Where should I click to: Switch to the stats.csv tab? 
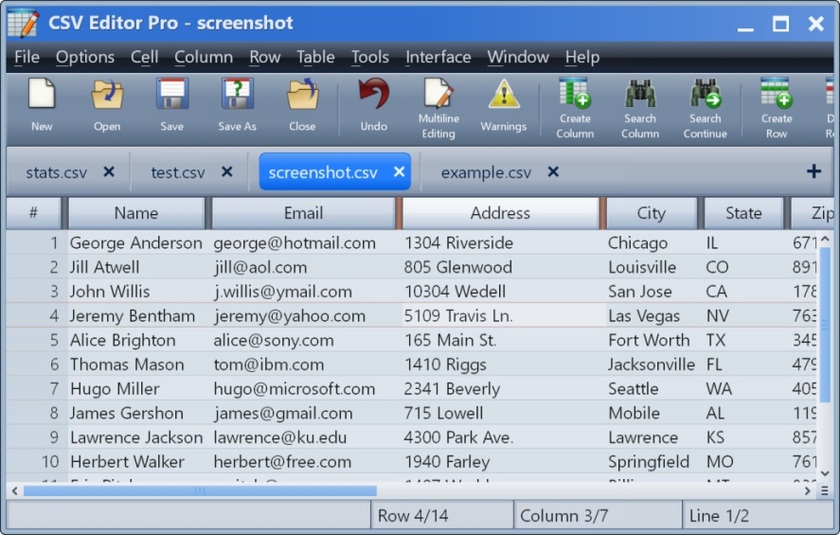click(x=56, y=172)
